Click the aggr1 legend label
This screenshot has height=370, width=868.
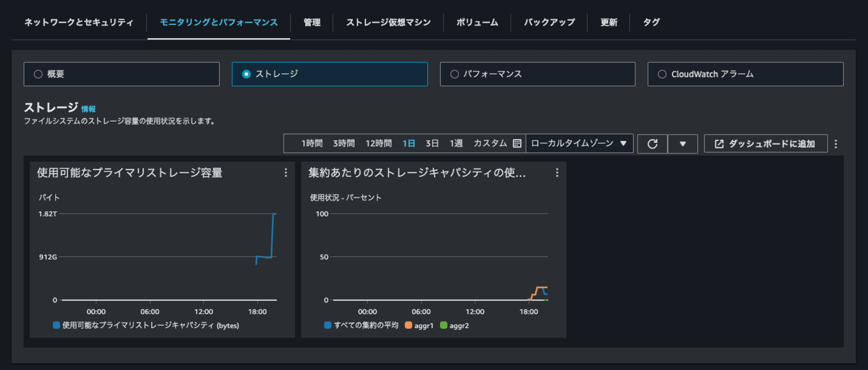tap(424, 326)
